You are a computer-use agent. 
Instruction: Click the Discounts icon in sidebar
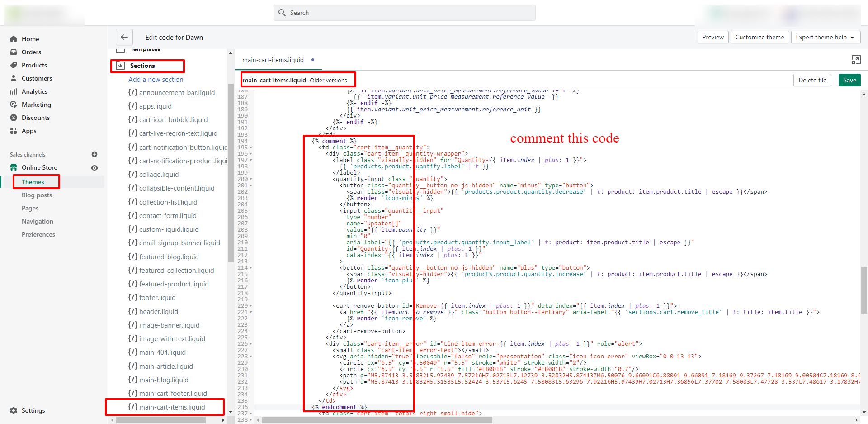click(14, 118)
